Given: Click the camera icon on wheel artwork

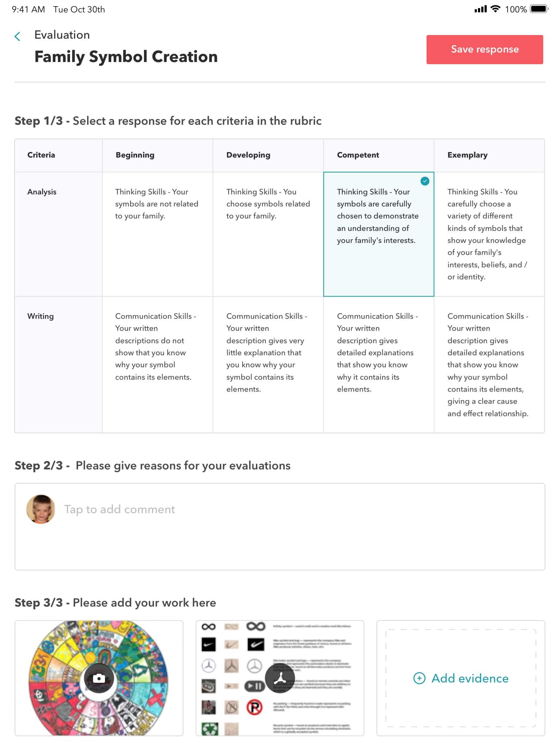Looking at the screenshot, I should [x=99, y=678].
